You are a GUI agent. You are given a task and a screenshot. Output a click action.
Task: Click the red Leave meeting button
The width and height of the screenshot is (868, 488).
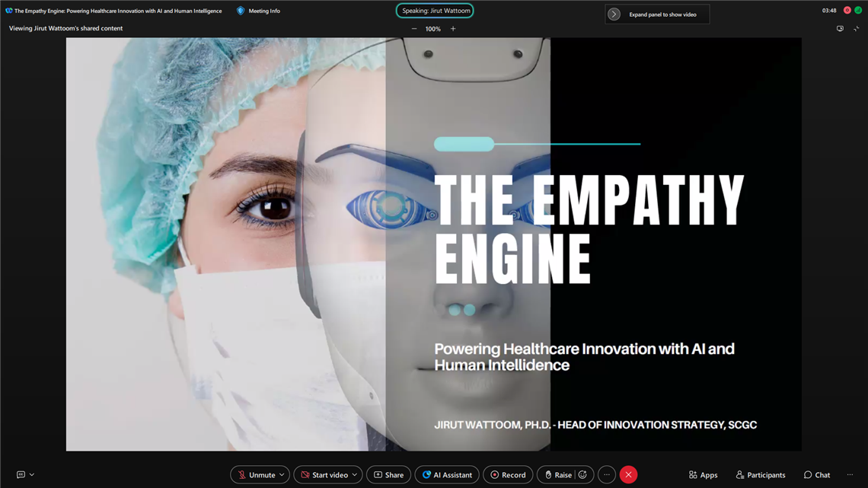coord(628,475)
